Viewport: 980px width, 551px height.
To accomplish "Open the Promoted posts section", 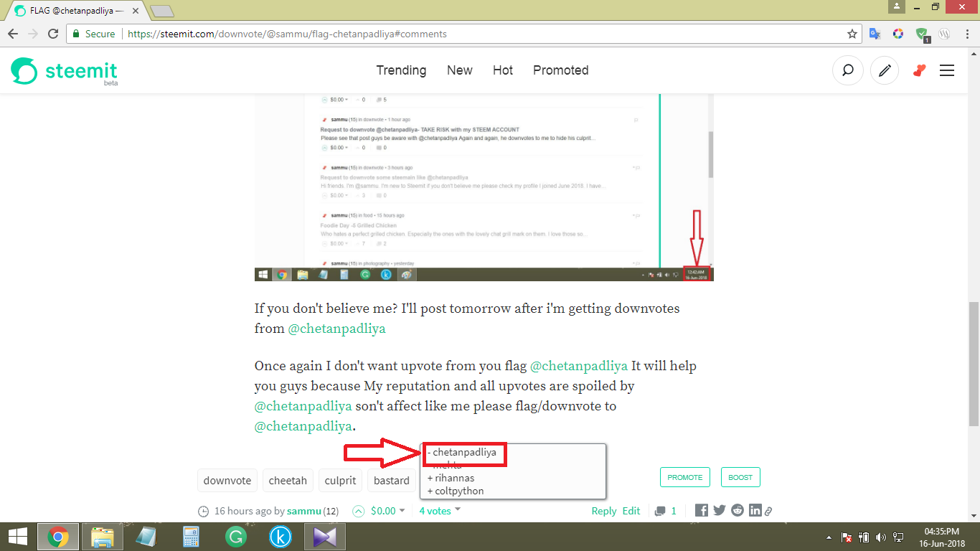I will coord(561,70).
